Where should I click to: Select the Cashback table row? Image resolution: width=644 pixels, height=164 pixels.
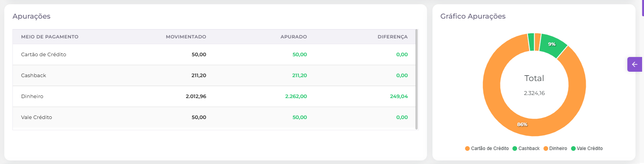pos(214,76)
